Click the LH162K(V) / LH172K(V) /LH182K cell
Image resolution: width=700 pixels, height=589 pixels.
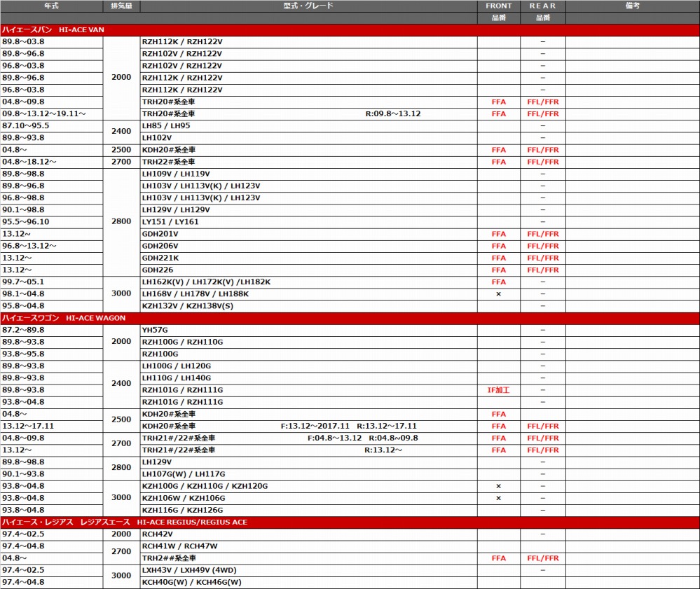pos(308,282)
